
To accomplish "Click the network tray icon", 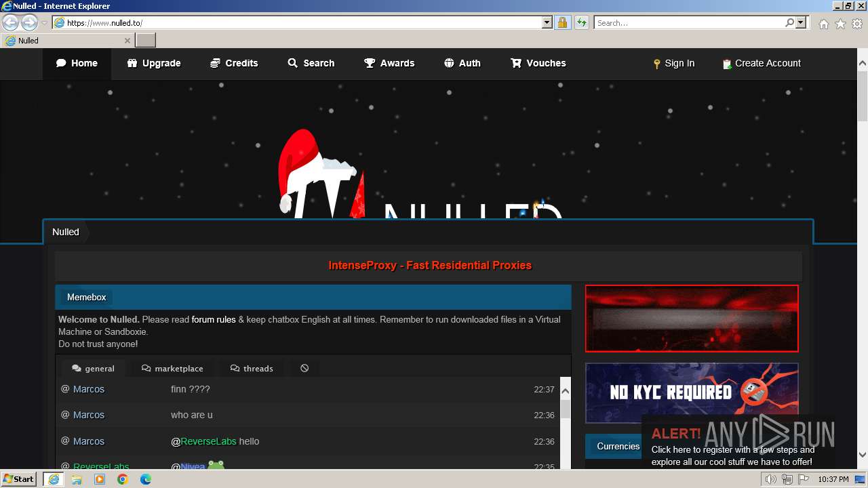I will [x=787, y=479].
